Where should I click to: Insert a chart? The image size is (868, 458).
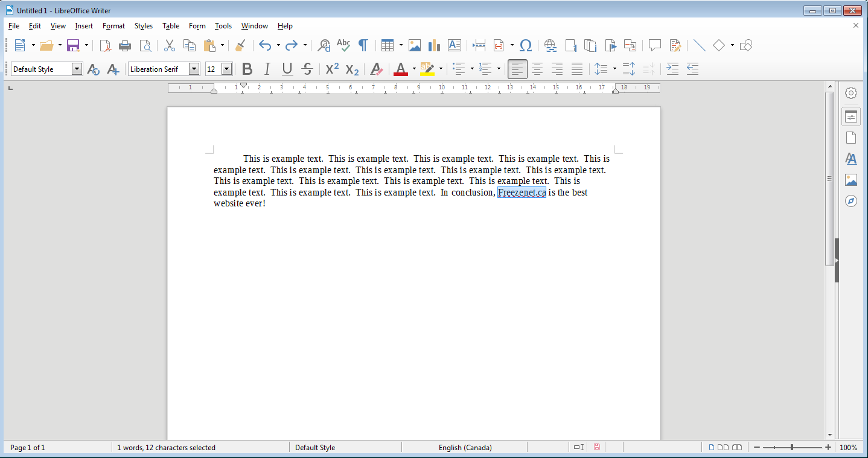[434, 45]
